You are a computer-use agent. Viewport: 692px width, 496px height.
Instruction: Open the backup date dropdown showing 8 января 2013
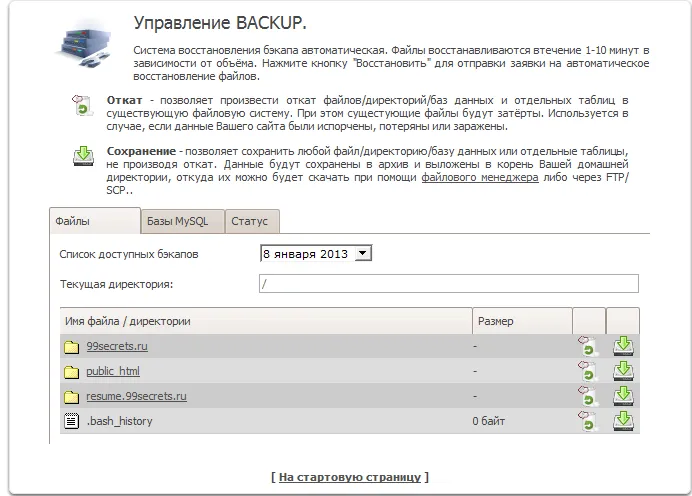pos(316,254)
